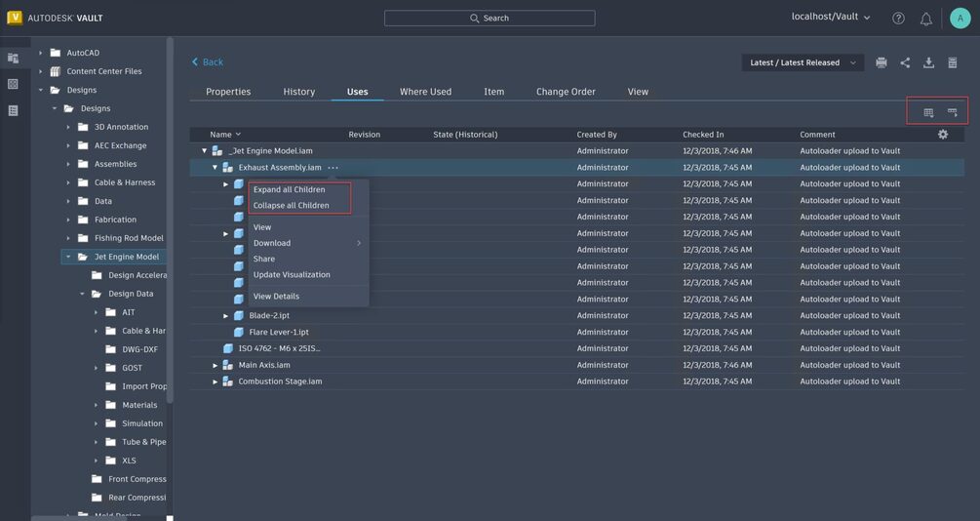The image size is (980, 521).
Task: Choose Share in context menu
Action: tap(263, 259)
